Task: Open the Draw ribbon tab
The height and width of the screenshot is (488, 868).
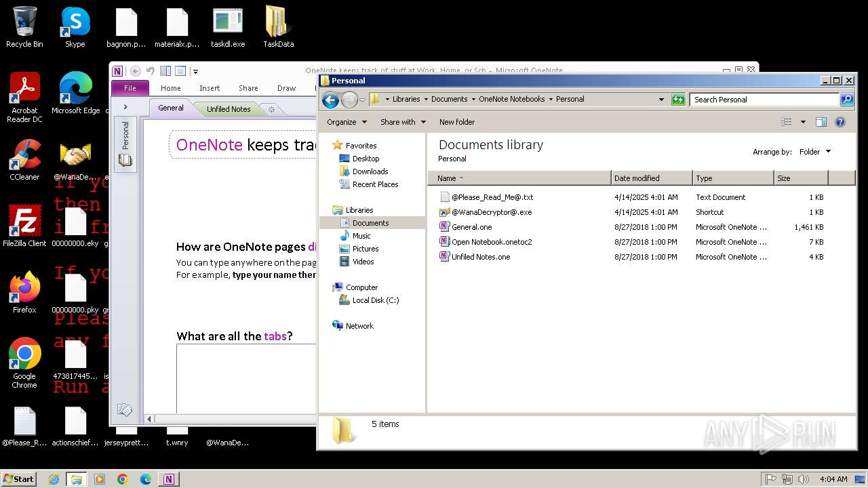Action: pyautogui.click(x=287, y=88)
